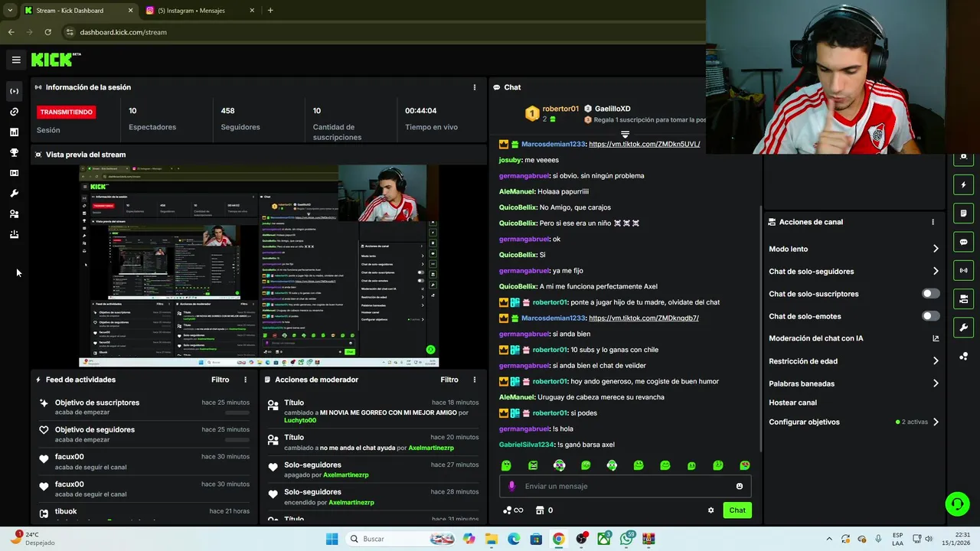Viewport: 980px width, 551px height.
Task: Open the link icon in left sidebar
Action: click(x=14, y=112)
